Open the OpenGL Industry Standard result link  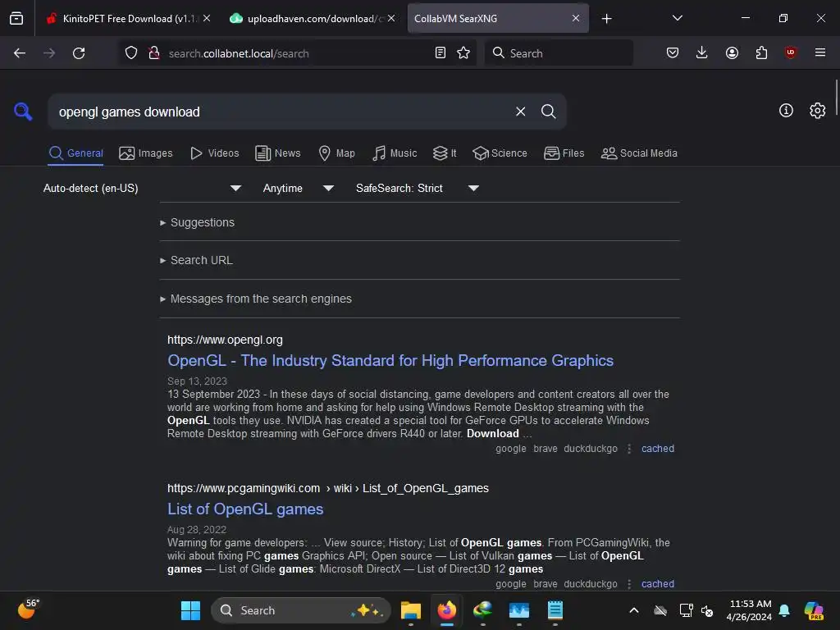point(390,361)
